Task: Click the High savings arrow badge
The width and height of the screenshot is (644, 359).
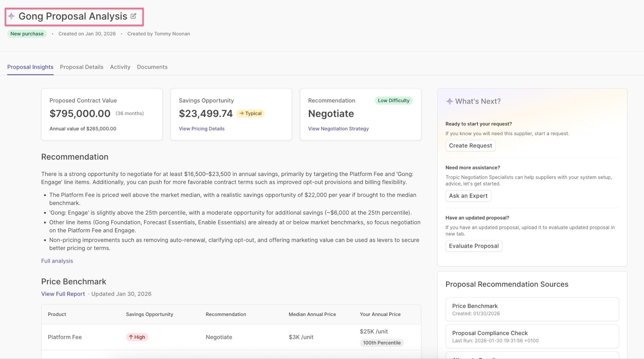Action: (x=137, y=337)
